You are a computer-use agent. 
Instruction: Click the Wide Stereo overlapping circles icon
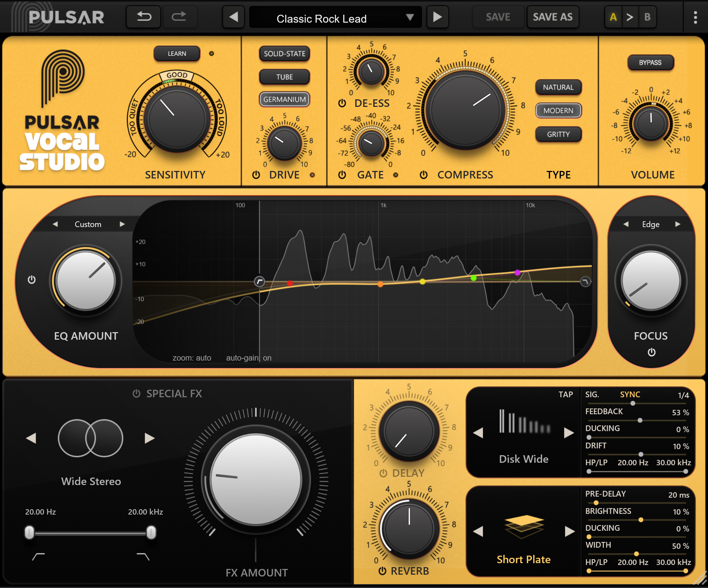[90, 438]
